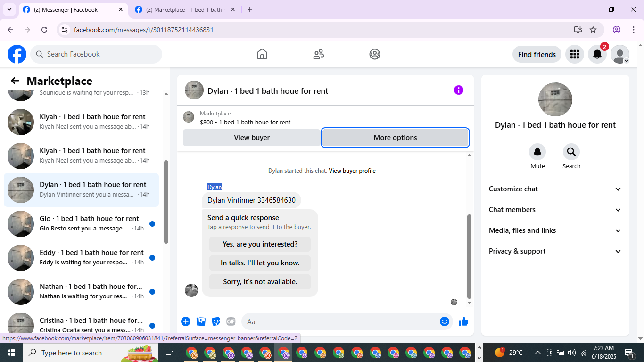This screenshot has height=362, width=644.
Task: Open Eddy conversation in list
Action: (81, 258)
